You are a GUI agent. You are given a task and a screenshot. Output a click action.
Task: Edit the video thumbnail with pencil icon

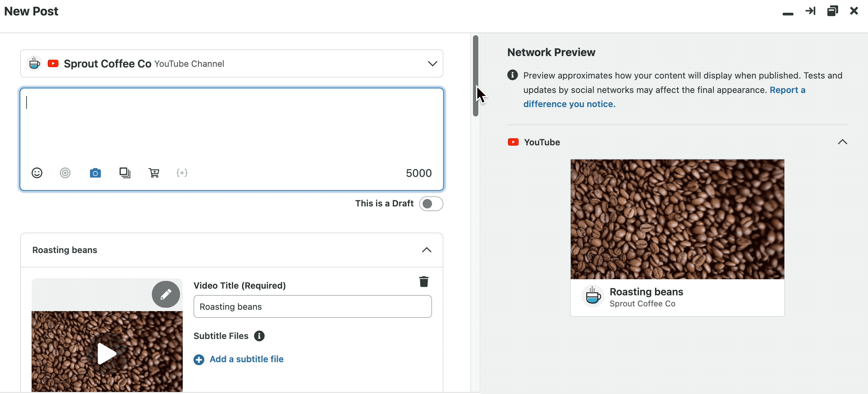166,294
